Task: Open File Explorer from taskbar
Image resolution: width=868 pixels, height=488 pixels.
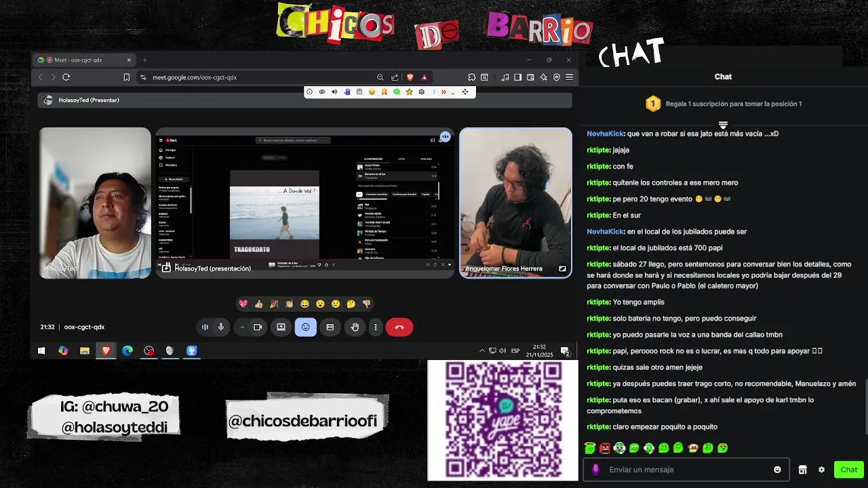Action: pos(84,350)
